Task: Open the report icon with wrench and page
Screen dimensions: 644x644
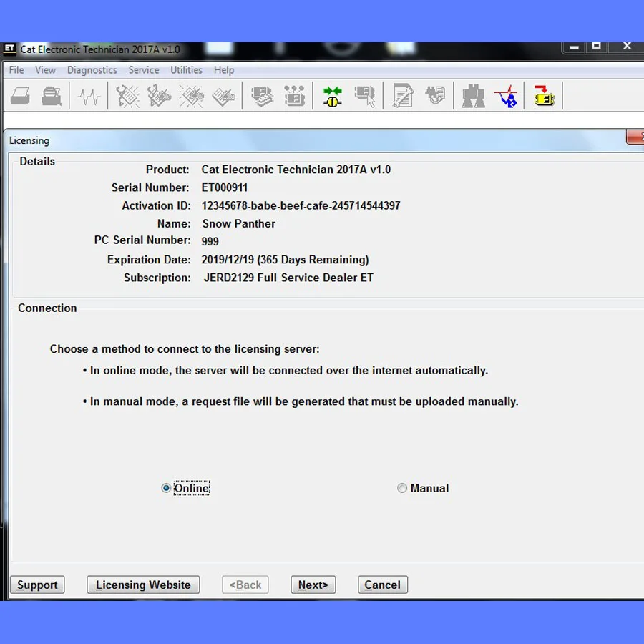Action: (402, 96)
